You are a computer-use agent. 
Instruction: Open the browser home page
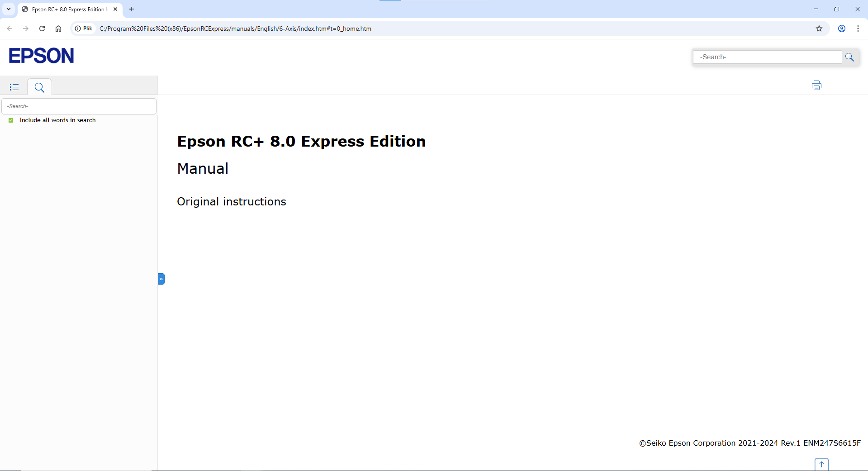(x=58, y=29)
